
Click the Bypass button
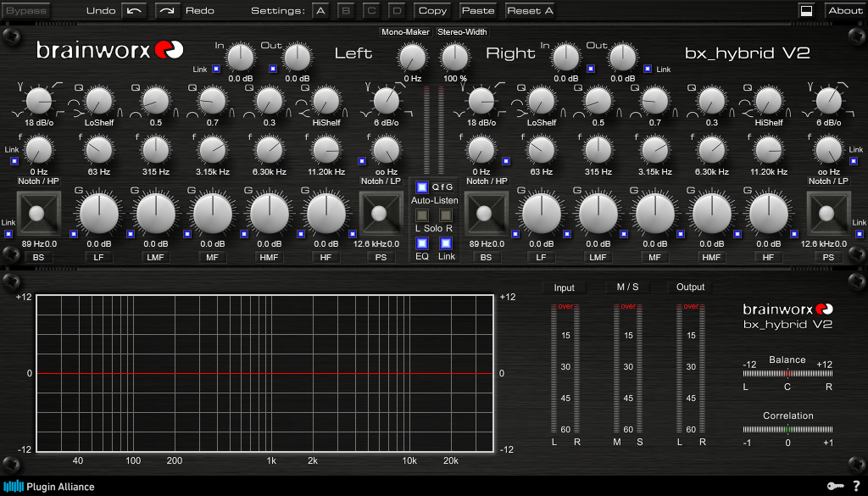click(x=25, y=10)
